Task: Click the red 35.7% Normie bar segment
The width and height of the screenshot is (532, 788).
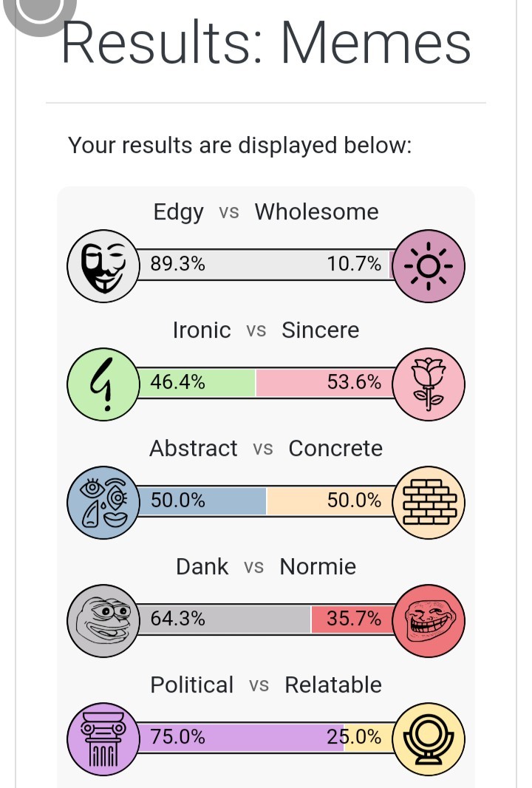Action: (347, 619)
